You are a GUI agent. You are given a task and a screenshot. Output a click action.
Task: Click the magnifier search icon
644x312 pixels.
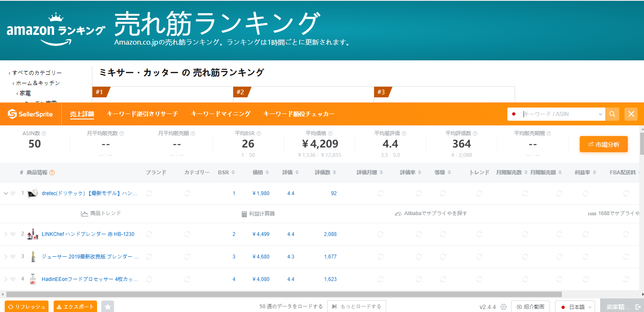(612, 114)
